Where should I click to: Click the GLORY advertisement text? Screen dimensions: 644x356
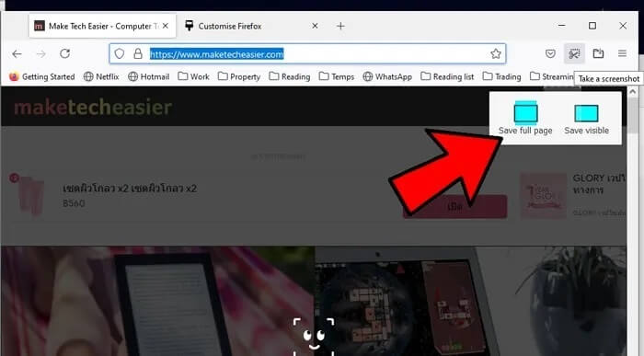tap(599, 184)
